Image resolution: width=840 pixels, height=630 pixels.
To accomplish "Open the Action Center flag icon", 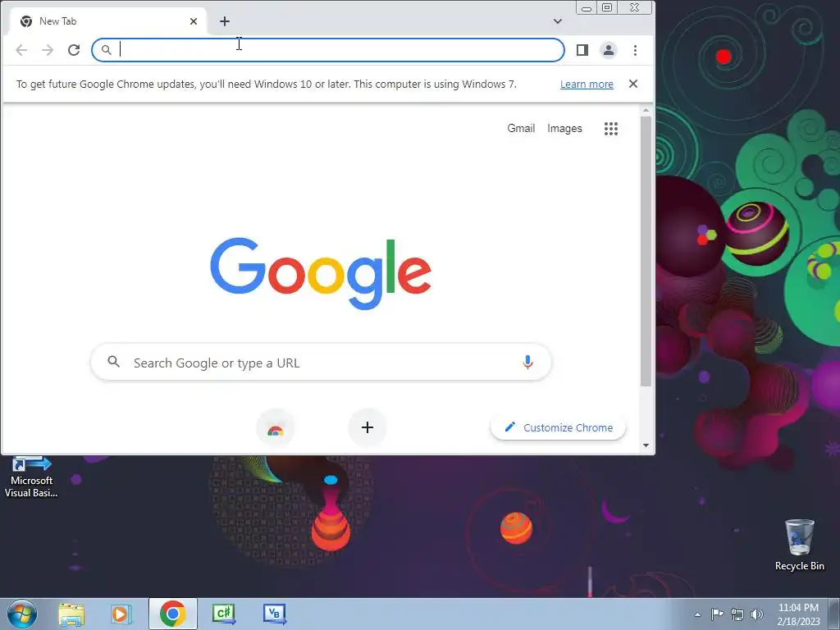I will pyautogui.click(x=717, y=614).
